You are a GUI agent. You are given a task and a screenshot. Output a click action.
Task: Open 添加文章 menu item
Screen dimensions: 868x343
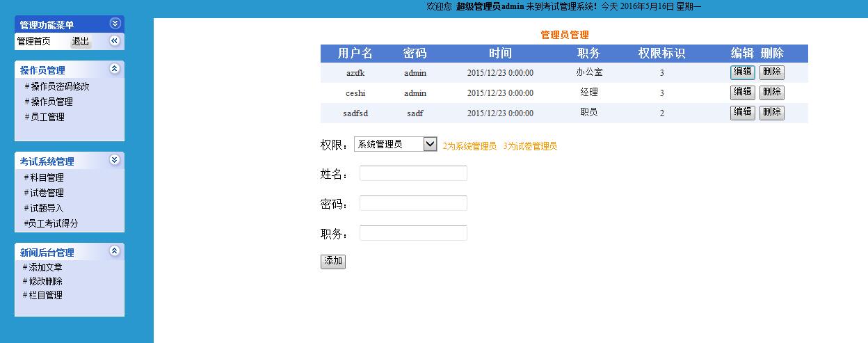[x=45, y=267]
